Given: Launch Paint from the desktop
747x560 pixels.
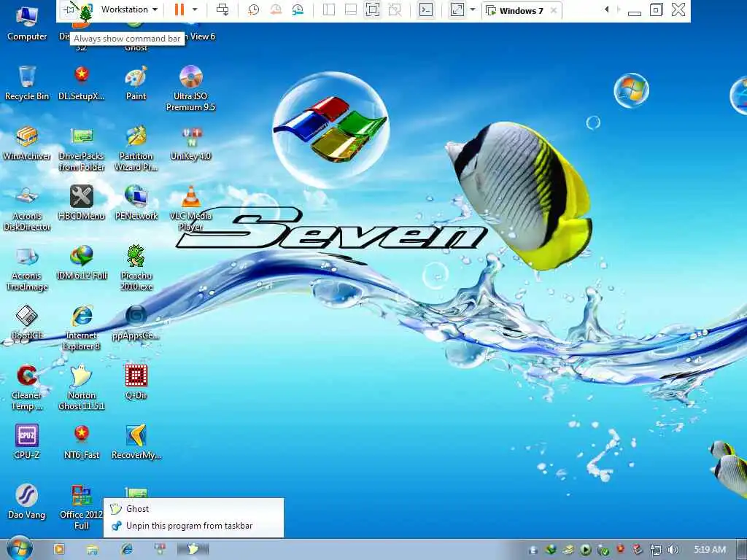Looking at the screenshot, I should coord(136,83).
